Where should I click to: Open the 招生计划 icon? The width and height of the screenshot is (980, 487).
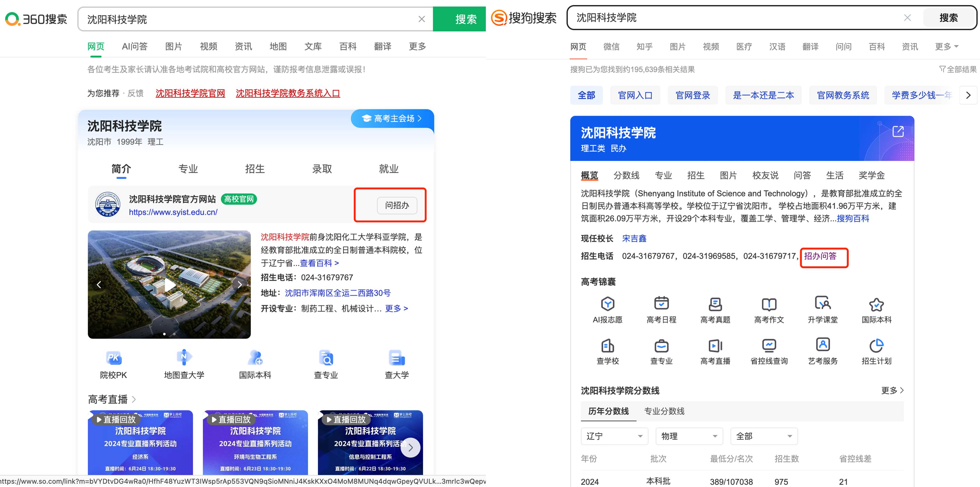(876, 345)
